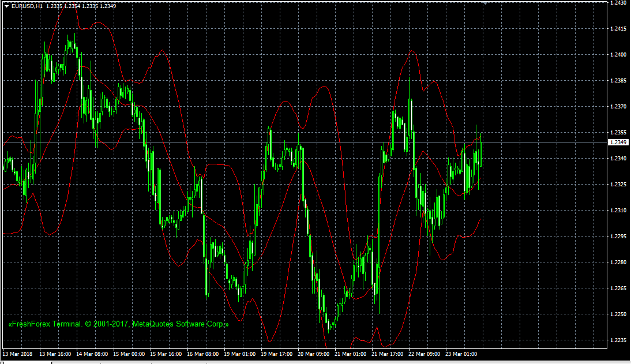Click the last green candle on chart
The height and width of the screenshot is (364, 631).
coord(481,153)
